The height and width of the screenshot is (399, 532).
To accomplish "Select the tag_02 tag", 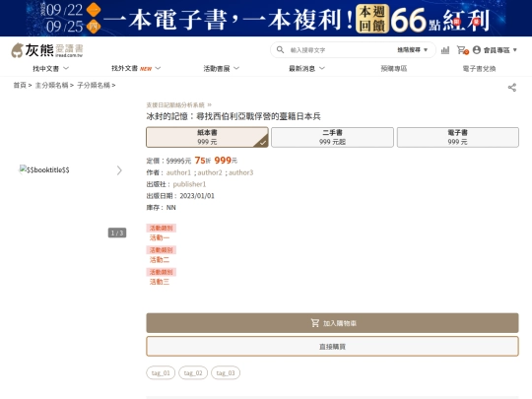I will [193, 372].
